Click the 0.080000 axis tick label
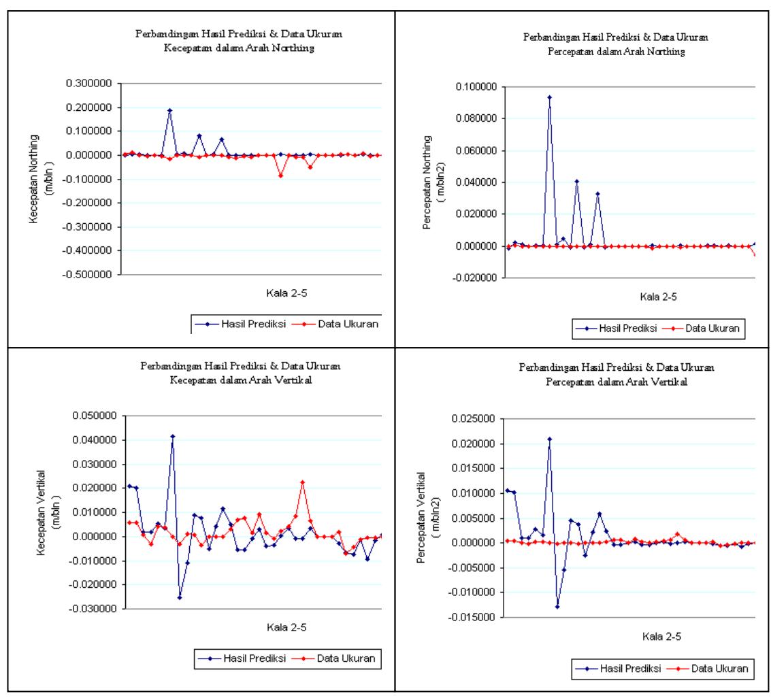The width and height of the screenshot is (771, 700). (x=476, y=118)
